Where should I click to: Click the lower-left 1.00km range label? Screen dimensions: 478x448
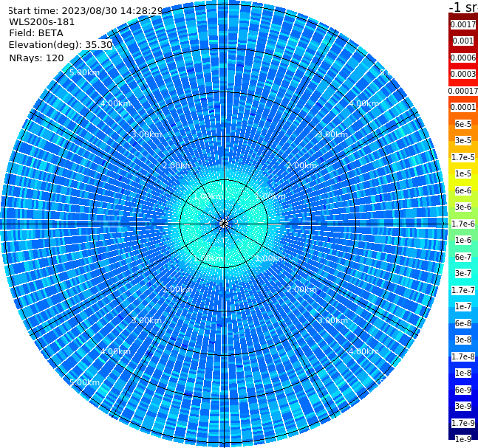pos(209,258)
